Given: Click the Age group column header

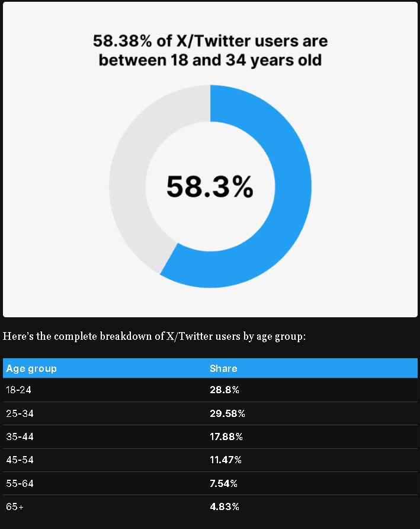Looking at the screenshot, I should point(31,368).
